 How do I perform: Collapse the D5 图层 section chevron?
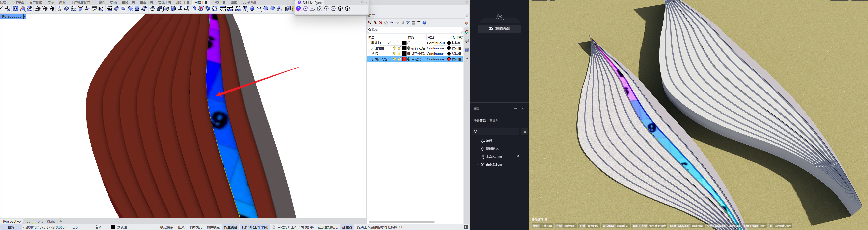(x=523, y=109)
